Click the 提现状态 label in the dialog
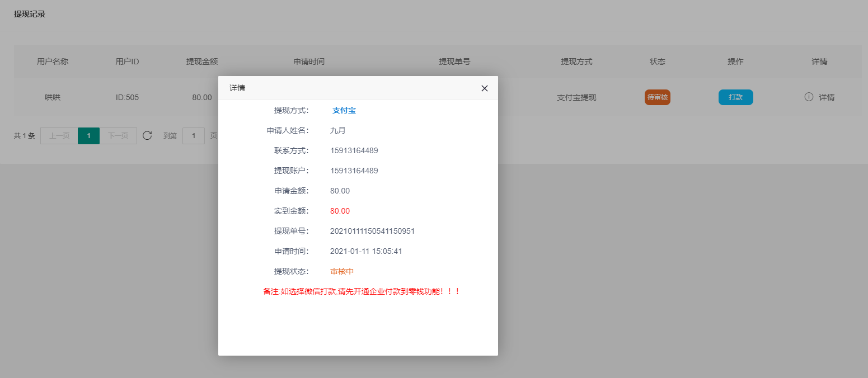This screenshot has height=378, width=868. [292, 271]
